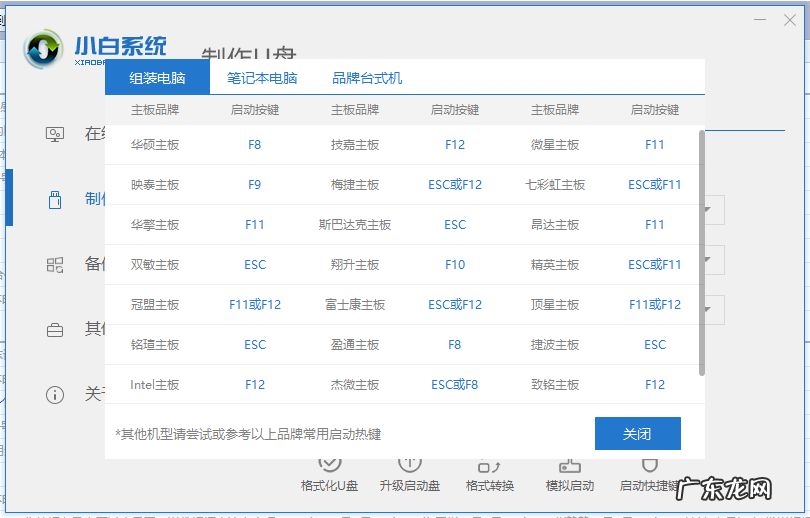Click the 格式转换 icon
The image size is (810, 518).
[x=489, y=466]
